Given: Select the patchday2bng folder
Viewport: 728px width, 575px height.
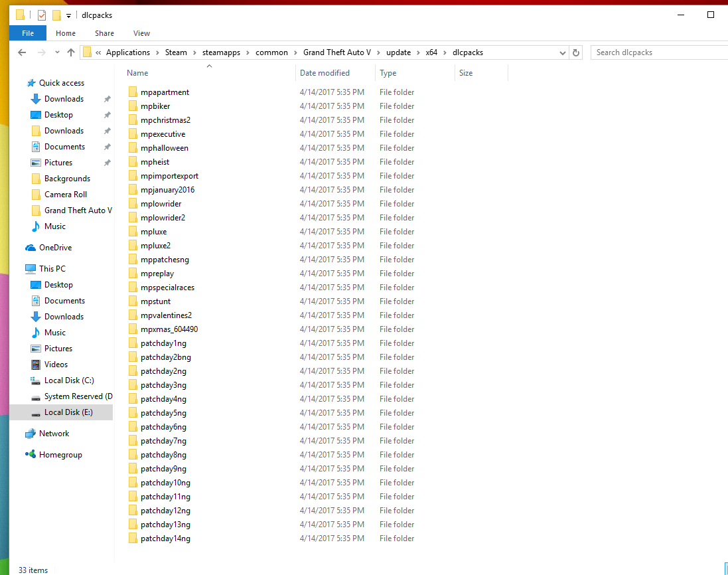Looking at the screenshot, I should point(166,357).
